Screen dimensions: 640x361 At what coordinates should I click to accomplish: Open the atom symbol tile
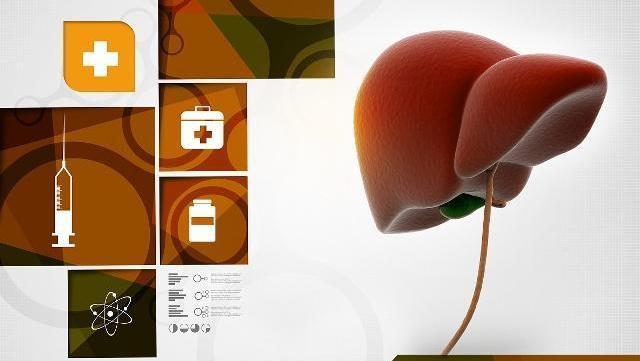coord(111,313)
